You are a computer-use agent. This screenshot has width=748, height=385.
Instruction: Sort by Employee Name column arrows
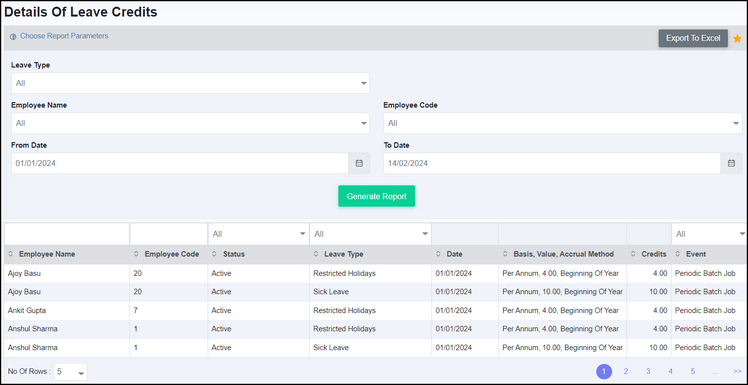(x=10, y=254)
